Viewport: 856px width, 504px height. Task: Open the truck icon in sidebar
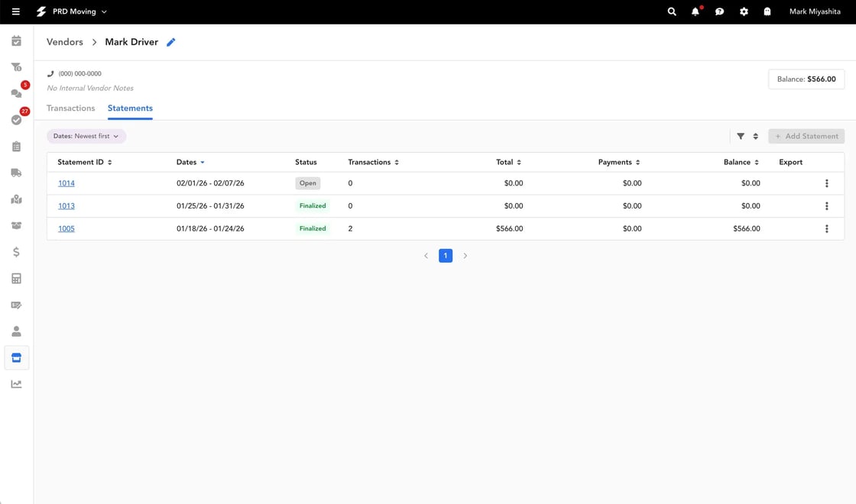tap(16, 173)
